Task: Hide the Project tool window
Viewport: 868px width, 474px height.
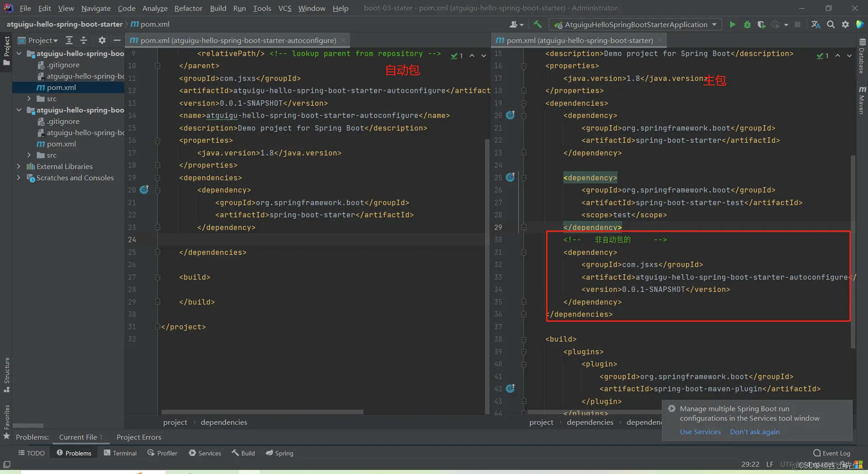Action: click(x=117, y=40)
